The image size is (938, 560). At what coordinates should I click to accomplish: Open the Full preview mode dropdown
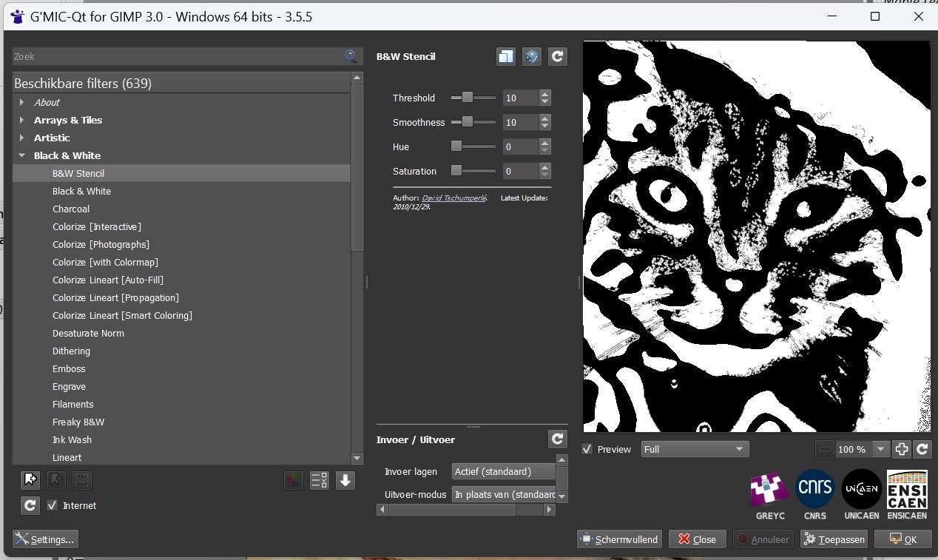tap(695, 449)
